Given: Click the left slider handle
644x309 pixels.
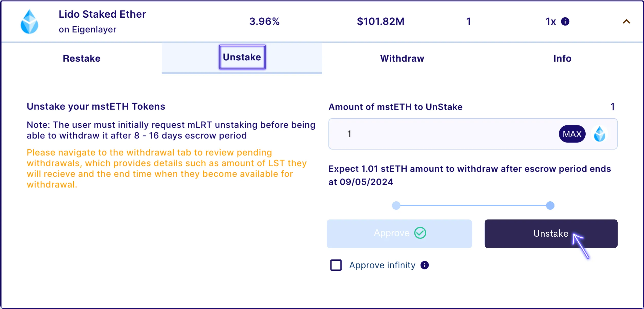Looking at the screenshot, I should pos(396,205).
